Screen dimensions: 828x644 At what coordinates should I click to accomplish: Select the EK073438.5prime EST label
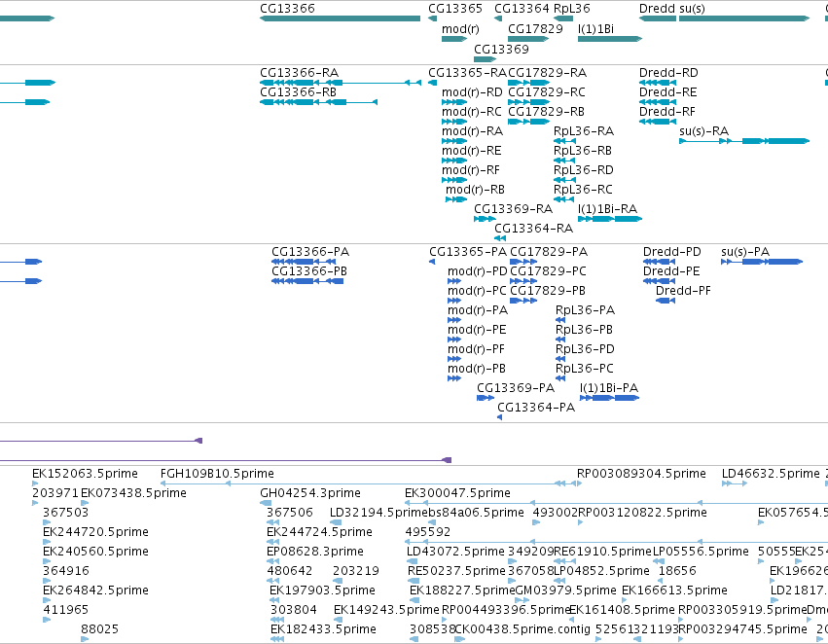click(133, 493)
